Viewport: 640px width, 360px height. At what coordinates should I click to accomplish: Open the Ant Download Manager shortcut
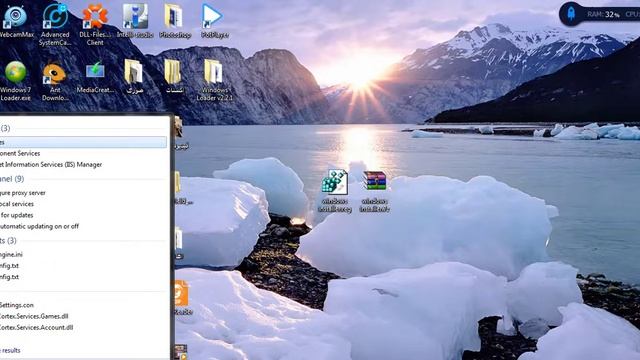(x=55, y=81)
